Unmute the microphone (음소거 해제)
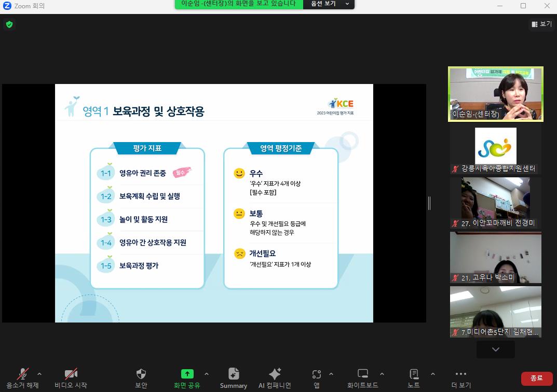The height and width of the screenshot is (392, 557). (22, 374)
